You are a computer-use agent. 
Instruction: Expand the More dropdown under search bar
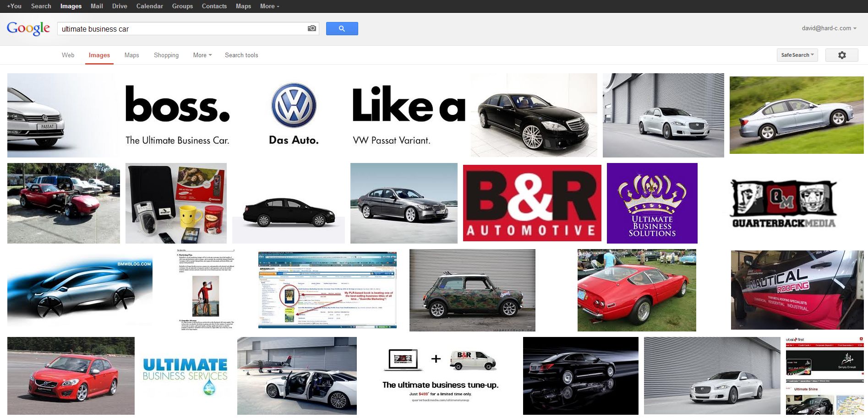click(202, 55)
